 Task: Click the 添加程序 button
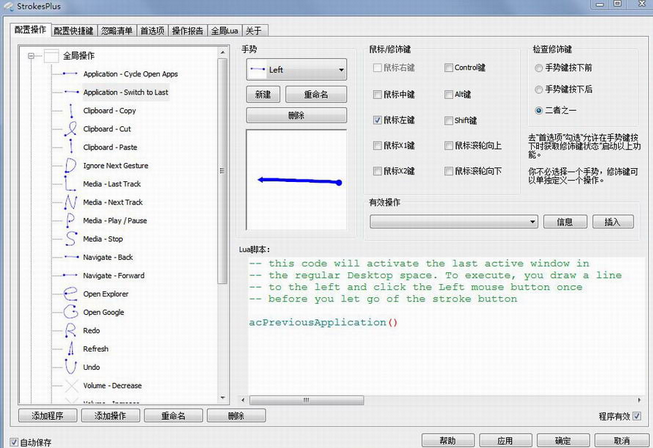pos(48,416)
